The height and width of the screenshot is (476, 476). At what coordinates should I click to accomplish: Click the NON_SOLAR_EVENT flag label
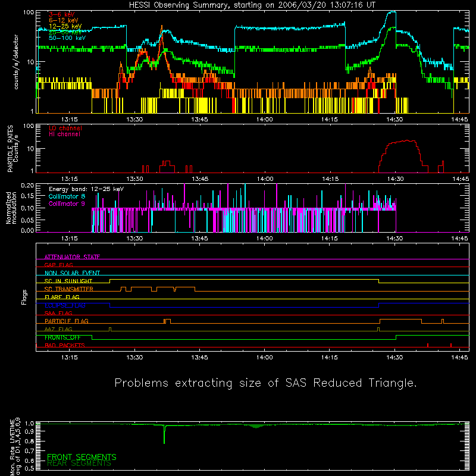(72, 273)
